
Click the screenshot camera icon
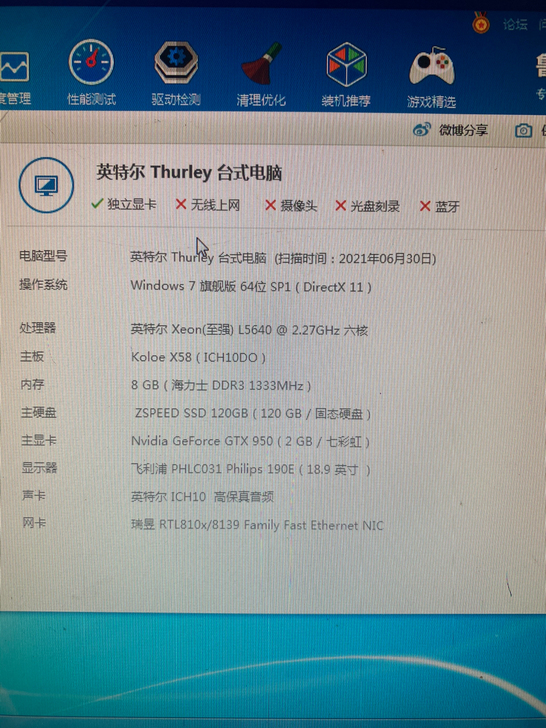[523, 131]
